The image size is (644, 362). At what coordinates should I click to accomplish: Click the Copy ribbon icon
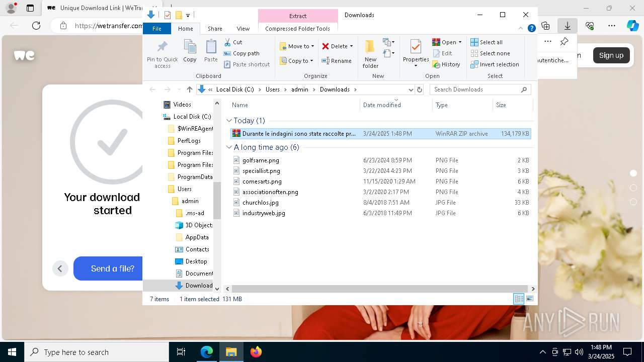pyautogui.click(x=190, y=51)
